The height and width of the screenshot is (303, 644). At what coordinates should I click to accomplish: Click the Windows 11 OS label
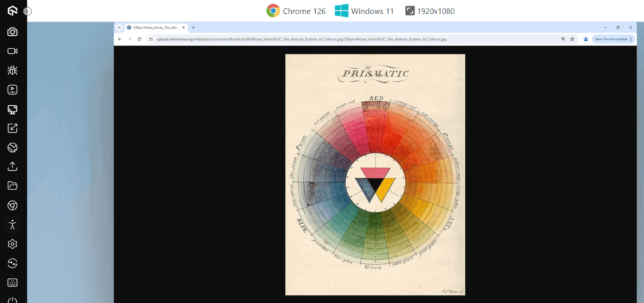364,11
